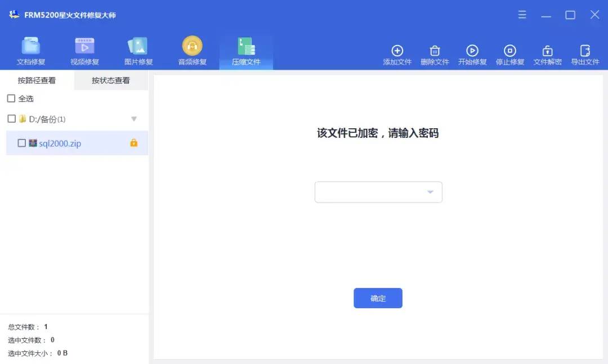Image resolution: width=608 pixels, height=364 pixels.
Task: Click the 该文件已加密，请输入密码 heading
Action: tap(378, 133)
